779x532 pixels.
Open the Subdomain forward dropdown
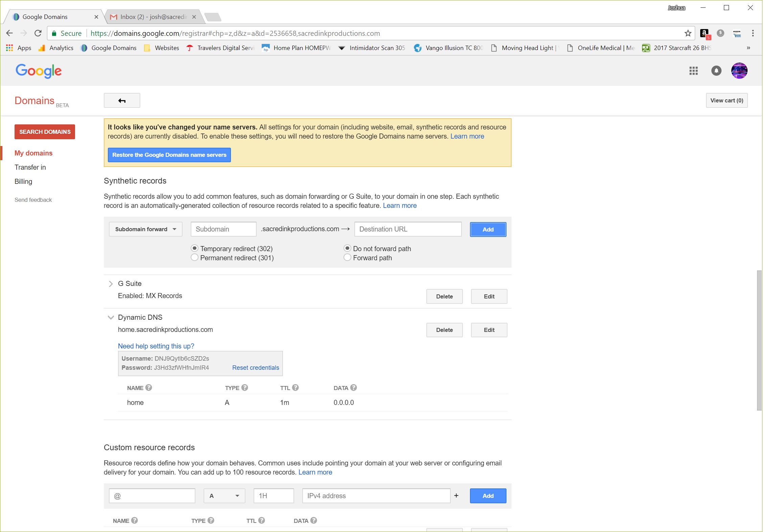tap(145, 229)
